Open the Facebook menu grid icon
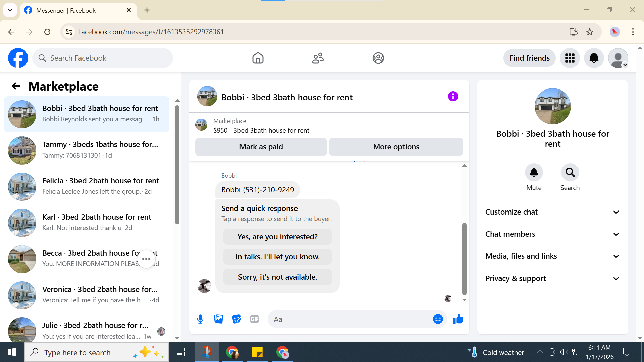This screenshot has height=362, width=644. 570,58
